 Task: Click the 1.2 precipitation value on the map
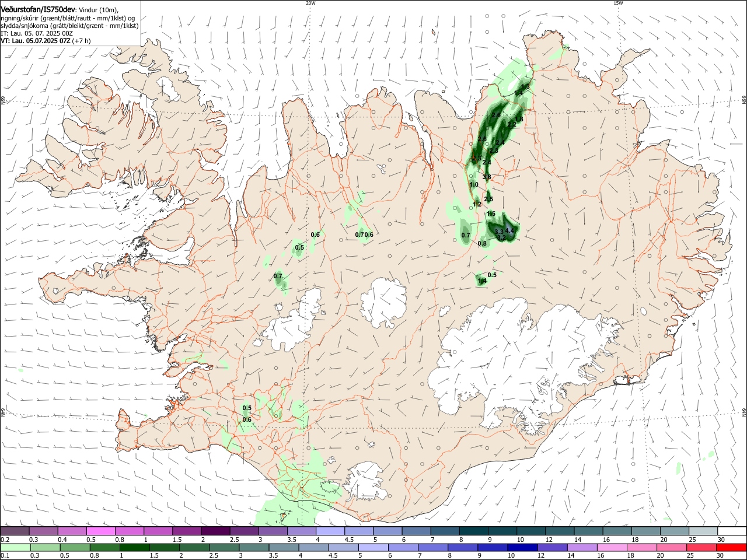pos(477,204)
